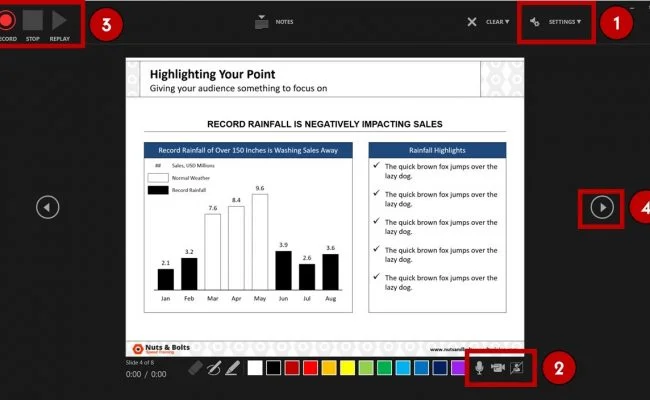Image resolution: width=650 pixels, height=400 pixels.
Task: Advance to the next slide
Action: [x=602, y=207]
